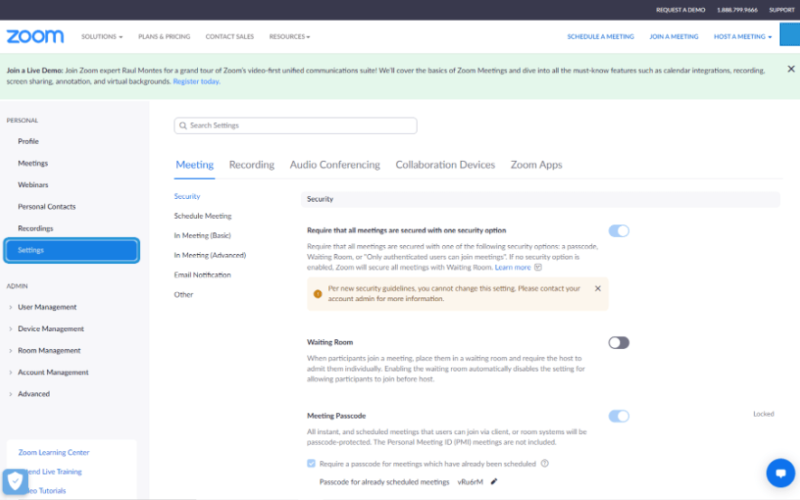Click the orange warning icon
Viewport: 800px width, 500px height.
click(x=317, y=294)
